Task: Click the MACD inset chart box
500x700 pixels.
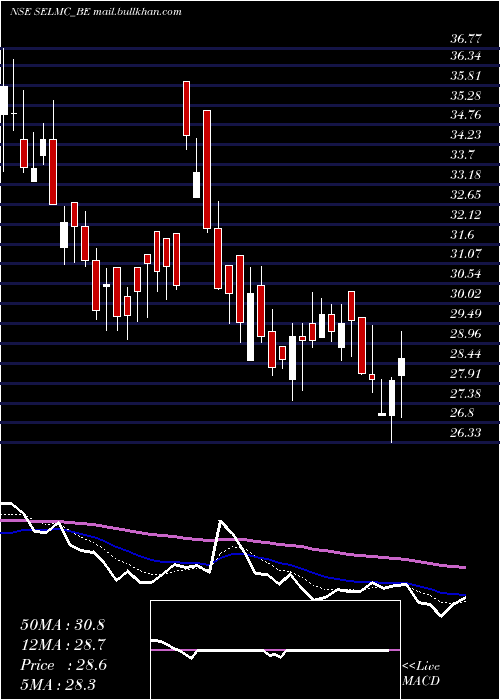Action: pyautogui.click(x=275, y=650)
